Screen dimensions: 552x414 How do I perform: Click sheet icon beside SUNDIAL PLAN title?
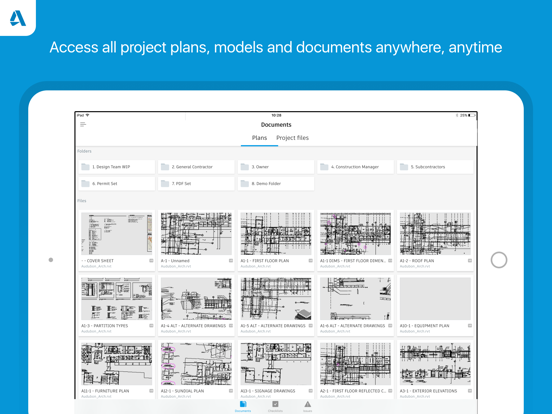pos(231,391)
